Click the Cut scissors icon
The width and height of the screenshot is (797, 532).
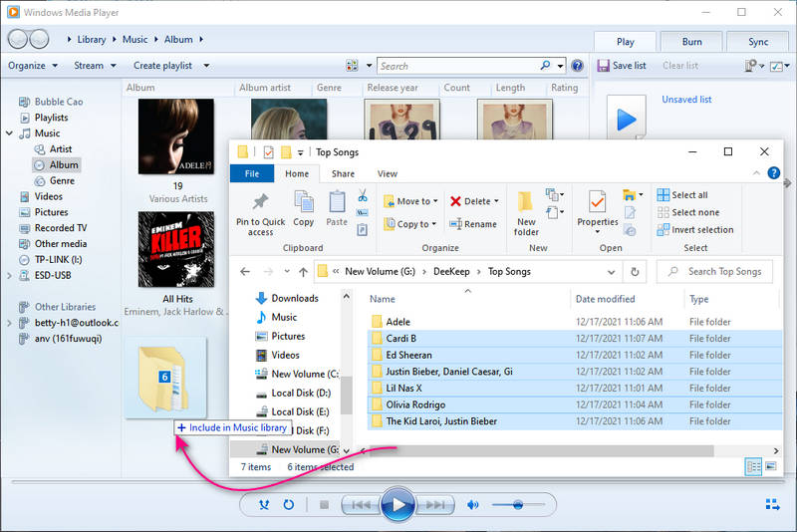pos(363,195)
